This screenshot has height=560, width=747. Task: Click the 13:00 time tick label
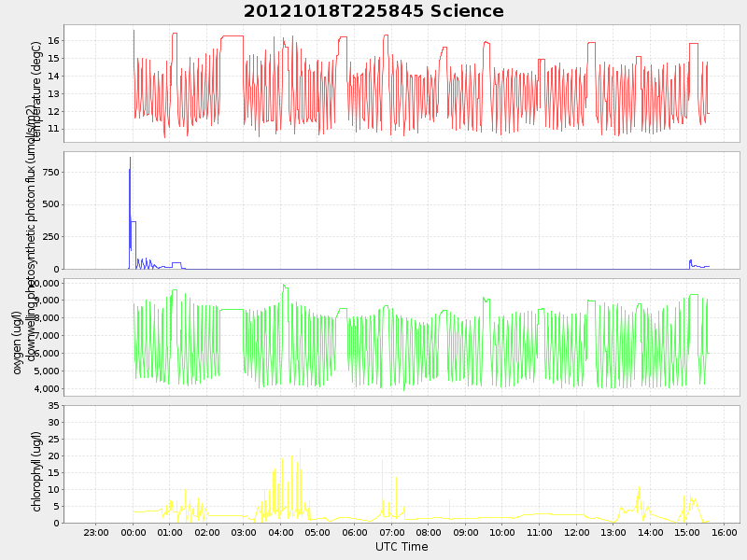click(x=613, y=533)
